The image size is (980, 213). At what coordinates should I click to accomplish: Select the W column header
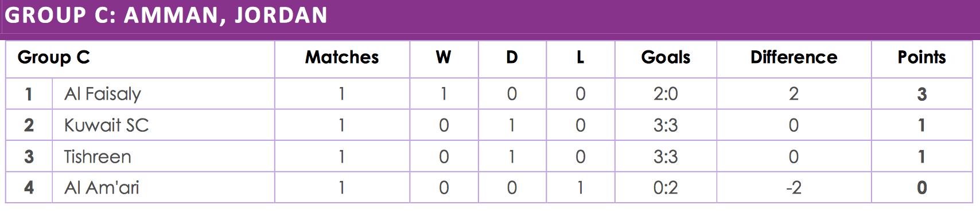444,57
